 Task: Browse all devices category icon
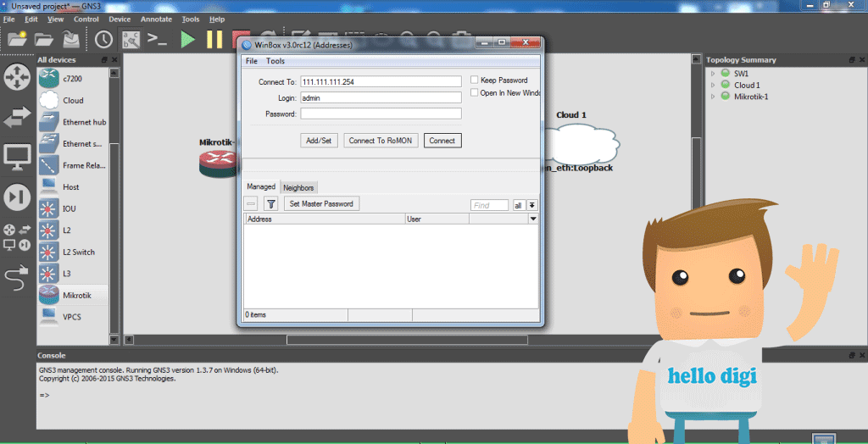point(17,237)
